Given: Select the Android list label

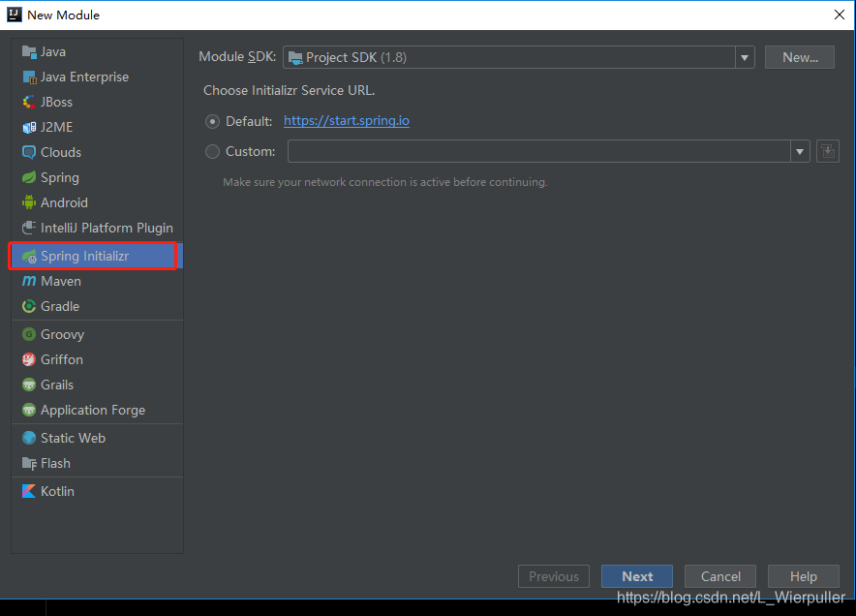Looking at the screenshot, I should point(64,202).
